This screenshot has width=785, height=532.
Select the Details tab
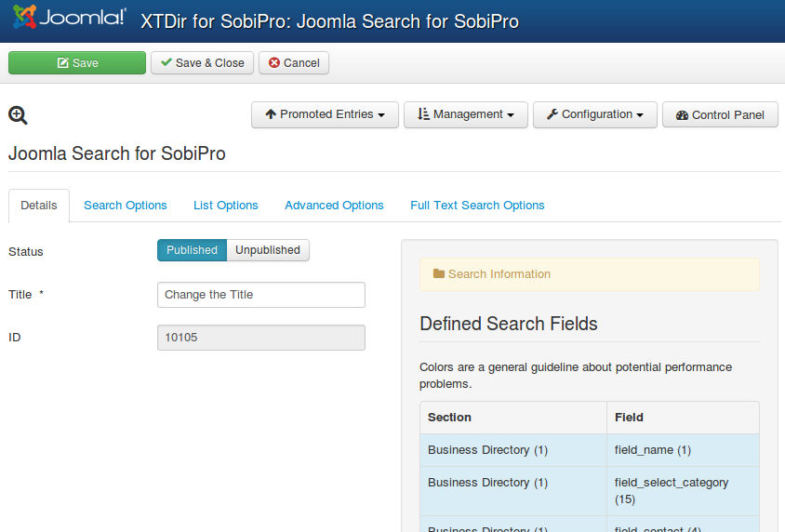tap(38, 206)
